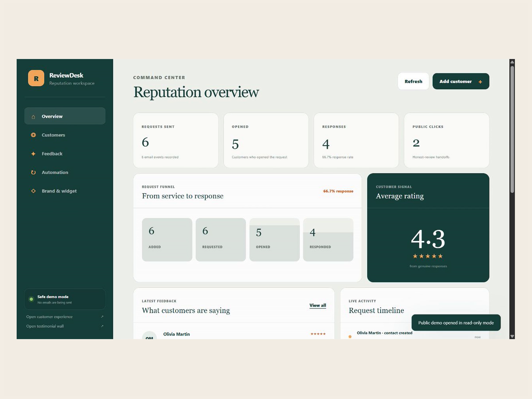Click the Olivia Martin feedback name
The width and height of the screenshot is (532, 399).
point(176,334)
